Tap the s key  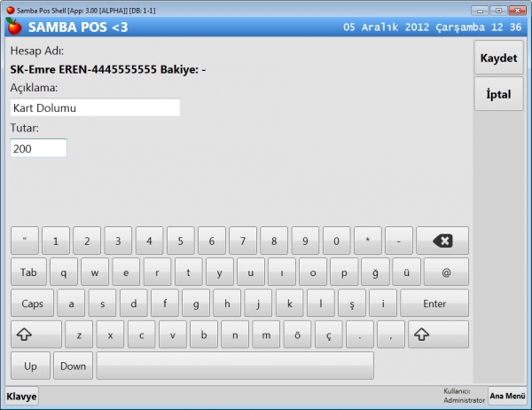102,304
